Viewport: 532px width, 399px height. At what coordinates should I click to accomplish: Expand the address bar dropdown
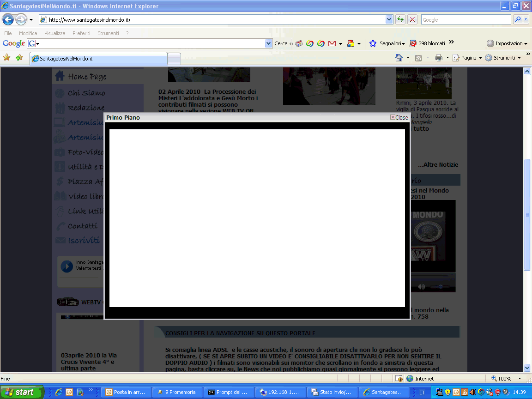[x=389, y=19]
